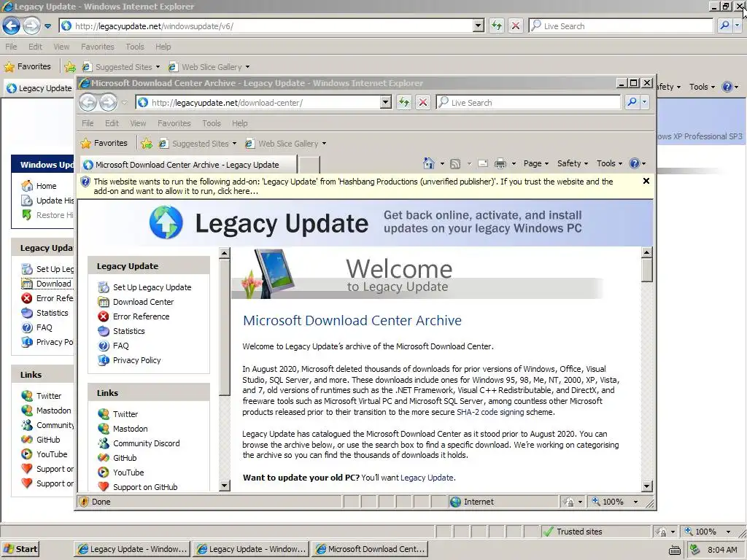Click Set Up Legacy Update icon in sidebar
747x560 pixels.
tap(104, 287)
